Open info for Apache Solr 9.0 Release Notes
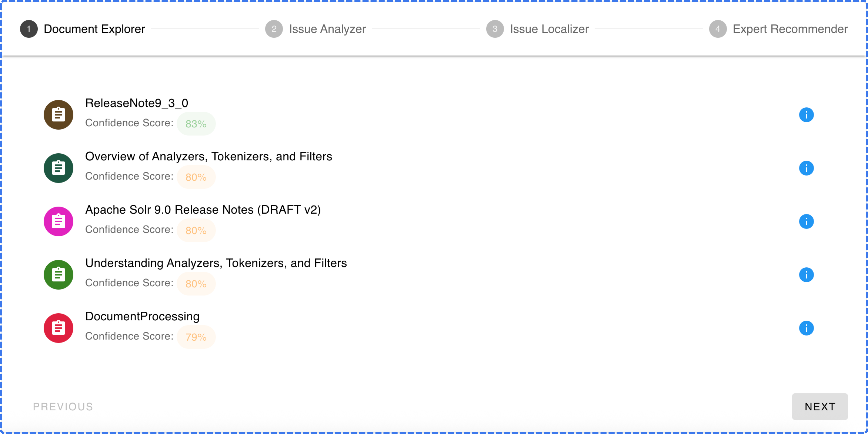The width and height of the screenshot is (868, 434). click(x=806, y=221)
